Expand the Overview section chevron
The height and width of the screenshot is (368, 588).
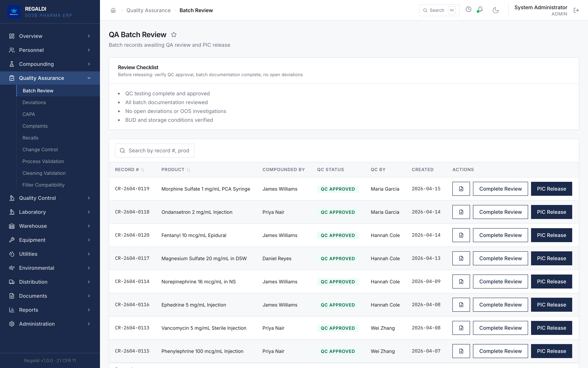point(89,36)
